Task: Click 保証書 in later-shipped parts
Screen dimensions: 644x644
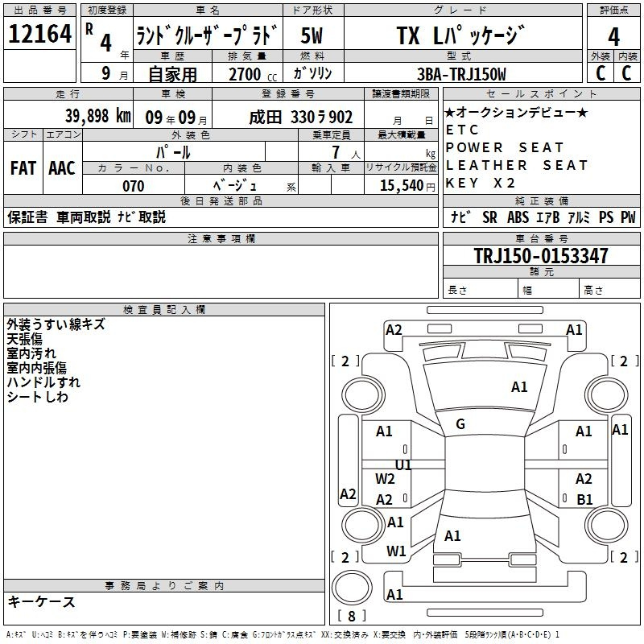Action: [27, 217]
